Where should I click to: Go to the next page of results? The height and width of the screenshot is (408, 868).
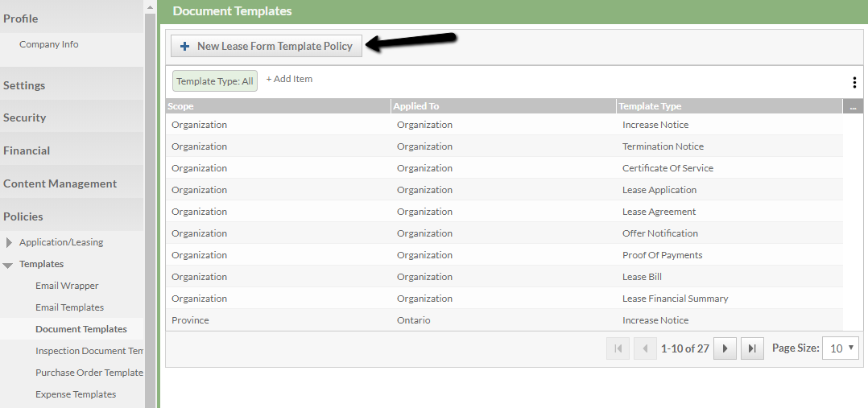(x=725, y=348)
